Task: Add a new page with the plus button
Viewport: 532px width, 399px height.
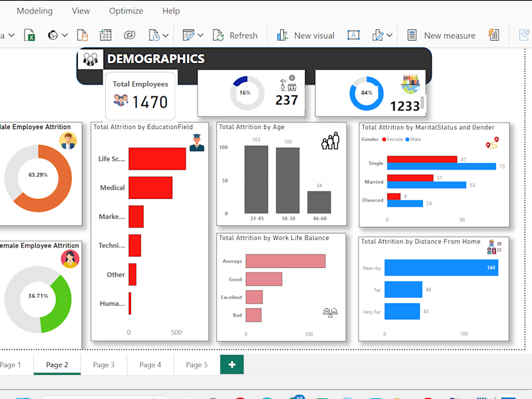Action: [x=232, y=364]
